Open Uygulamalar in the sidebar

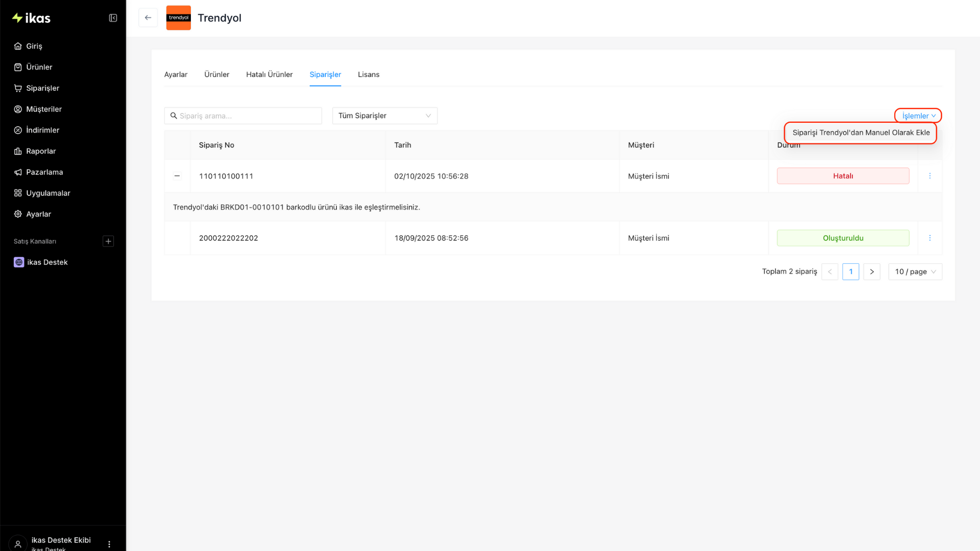(x=48, y=193)
